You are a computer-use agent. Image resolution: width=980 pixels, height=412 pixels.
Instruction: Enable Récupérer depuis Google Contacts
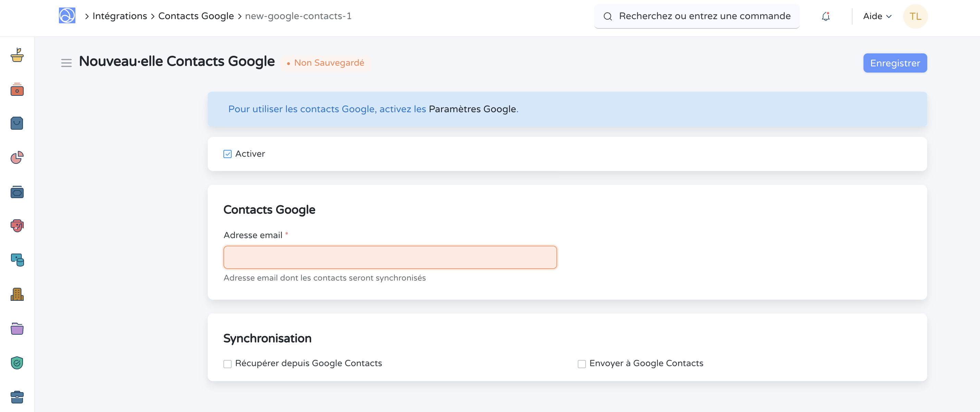point(227,364)
